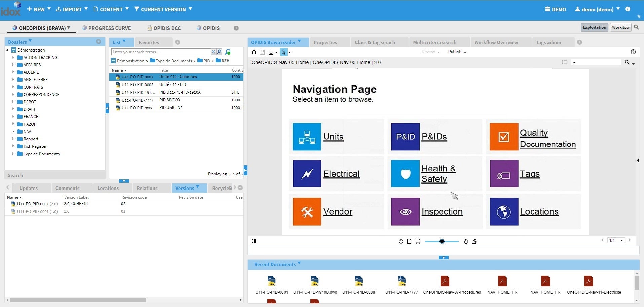Click the home icon in Brava reader toolbar
This screenshot has width=644, height=307.
(254, 52)
